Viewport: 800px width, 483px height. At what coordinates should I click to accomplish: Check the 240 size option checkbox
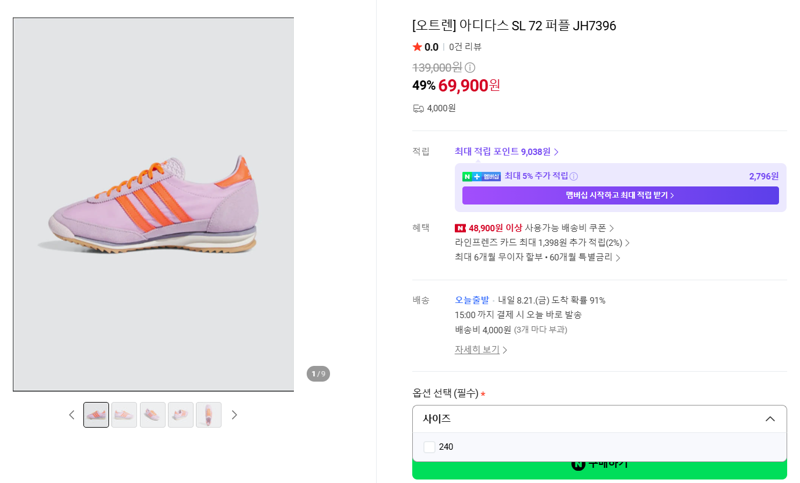429,447
